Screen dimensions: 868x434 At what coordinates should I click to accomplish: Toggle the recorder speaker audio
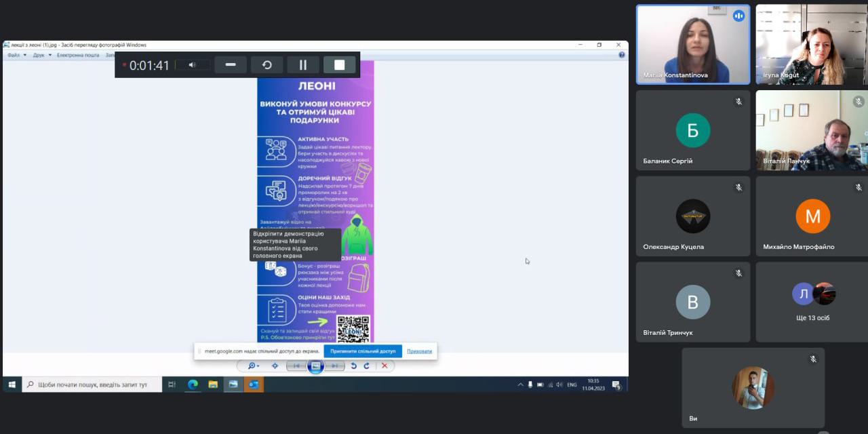coord(192,65)
